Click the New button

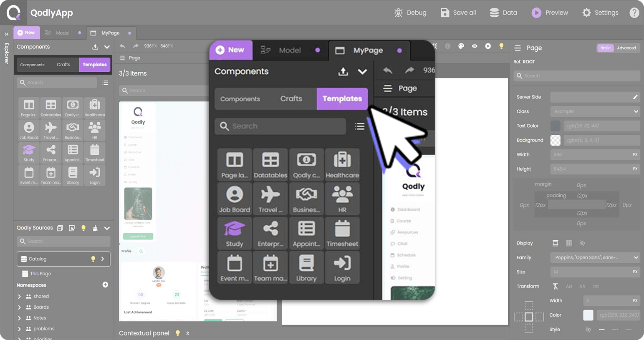26,33
